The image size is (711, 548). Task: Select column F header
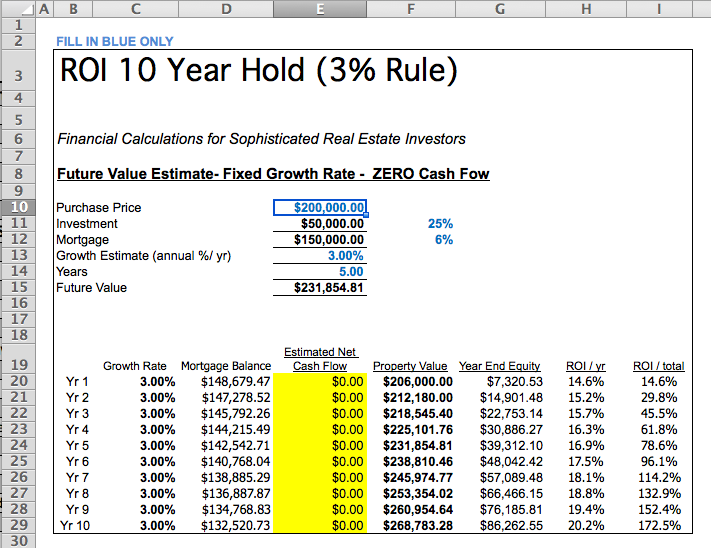click(x=411, y=9)
